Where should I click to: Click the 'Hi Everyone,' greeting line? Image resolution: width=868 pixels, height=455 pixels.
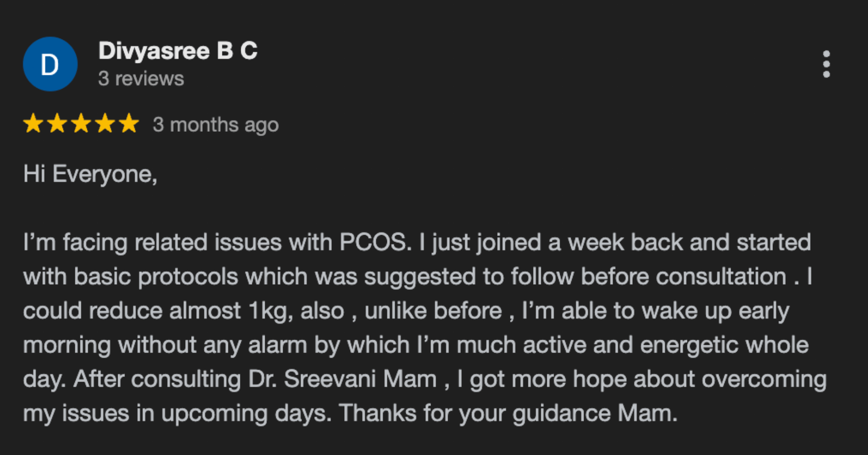click(x=90, y=174)
